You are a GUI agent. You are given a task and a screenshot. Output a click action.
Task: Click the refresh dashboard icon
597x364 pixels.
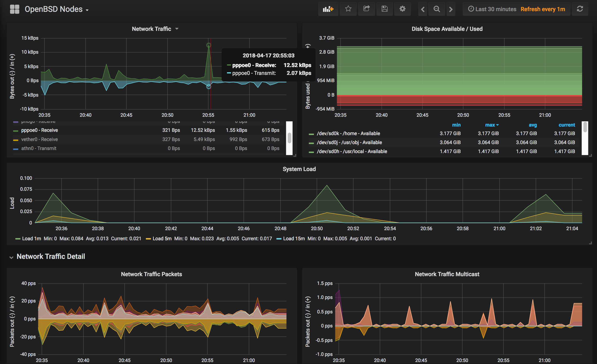click(580, 9)
